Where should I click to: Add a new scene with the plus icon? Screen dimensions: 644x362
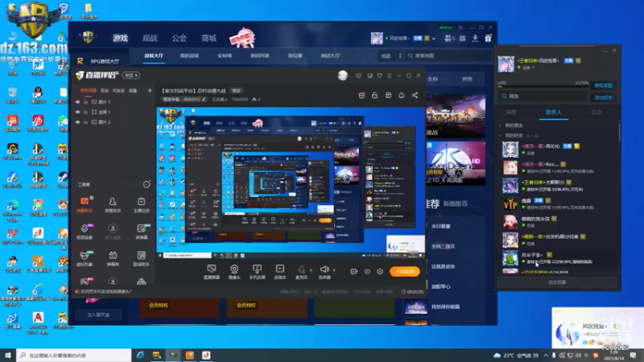pos(150,91)
